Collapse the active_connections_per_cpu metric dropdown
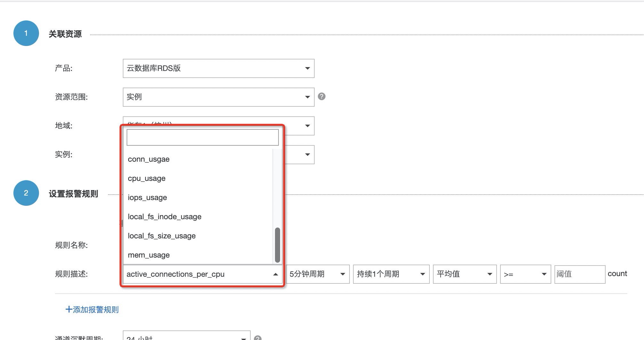 click(202, 274)
